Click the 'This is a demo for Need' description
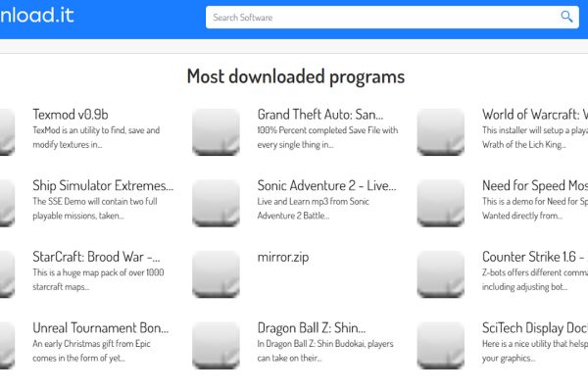This screenshot has height=392, width=588. point(535,209)
